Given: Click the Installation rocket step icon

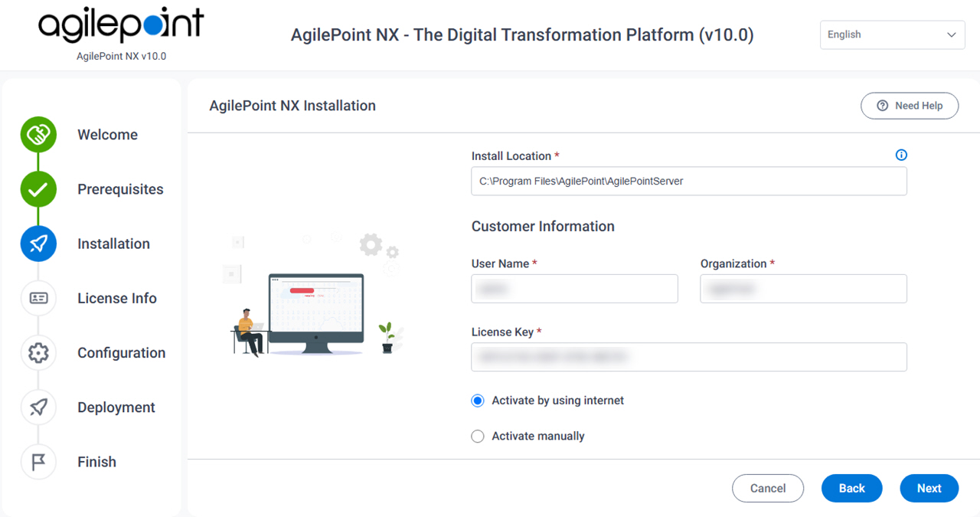Looking at the screenshot, I should pos(38,244).
